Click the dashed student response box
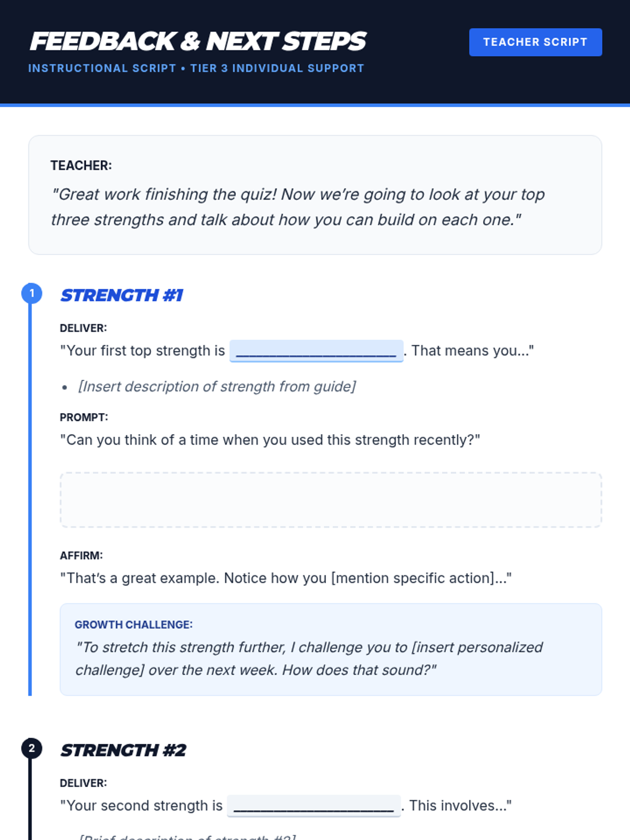This screenshot has width=630, height=840. click(331, 500)
